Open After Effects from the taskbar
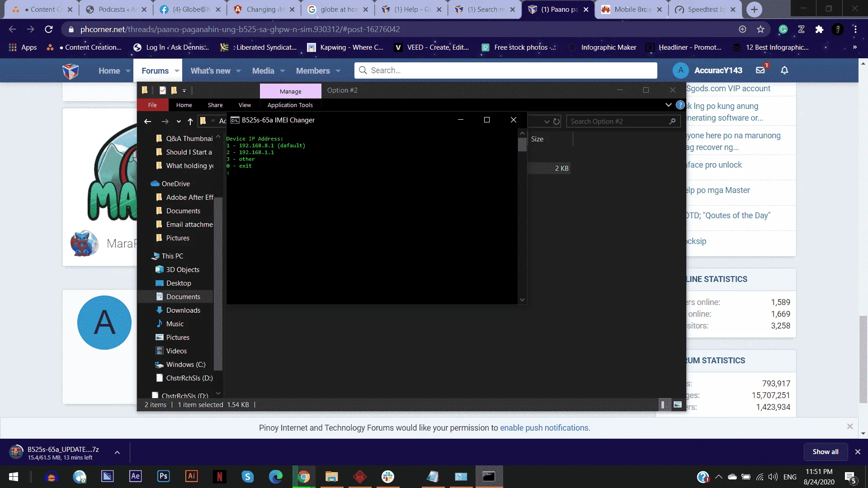 (x=135, y=476)
